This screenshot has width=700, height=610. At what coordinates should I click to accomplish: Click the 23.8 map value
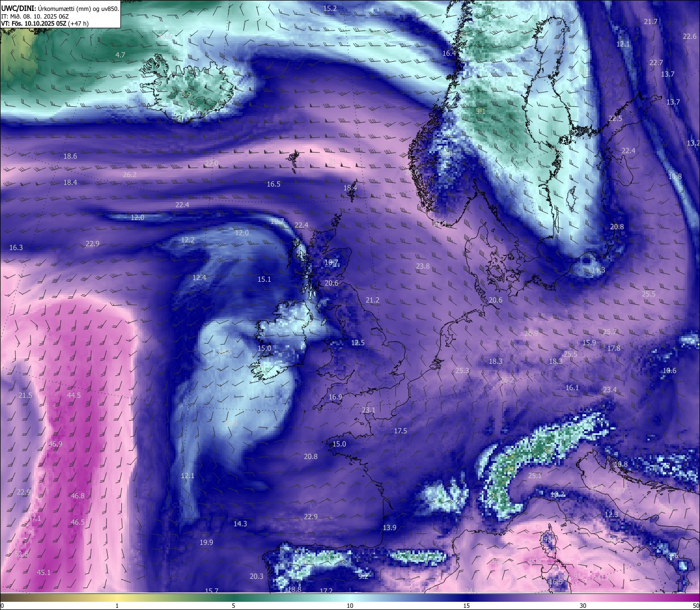(x=423, y=266)
